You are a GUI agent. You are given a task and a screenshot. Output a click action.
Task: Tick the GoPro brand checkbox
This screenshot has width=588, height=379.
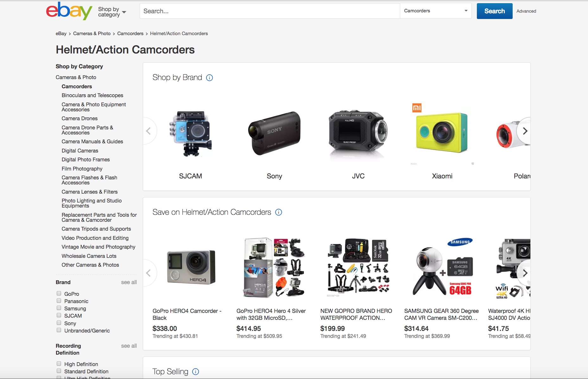59,294
